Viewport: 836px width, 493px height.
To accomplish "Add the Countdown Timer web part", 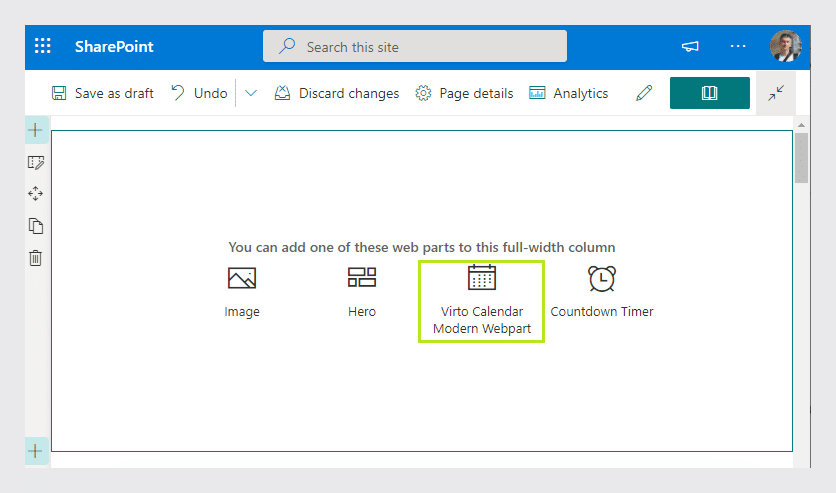I will tap(602, 293).
